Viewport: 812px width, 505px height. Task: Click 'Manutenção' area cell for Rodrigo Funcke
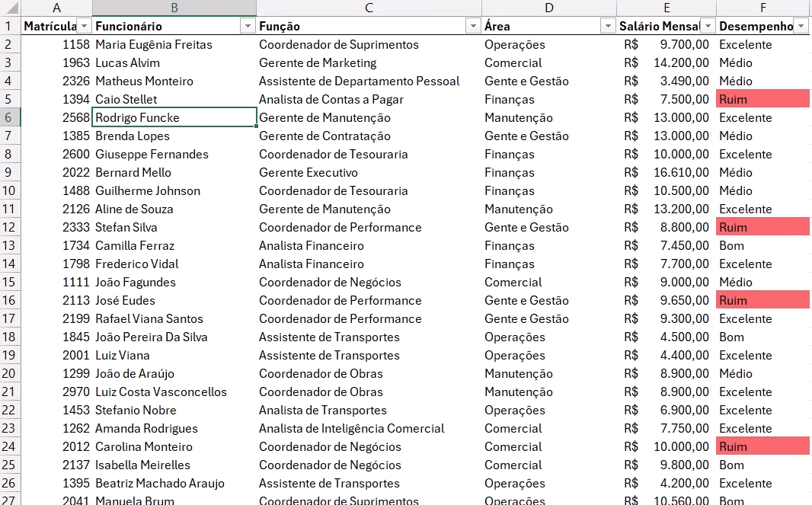point(549,117)
